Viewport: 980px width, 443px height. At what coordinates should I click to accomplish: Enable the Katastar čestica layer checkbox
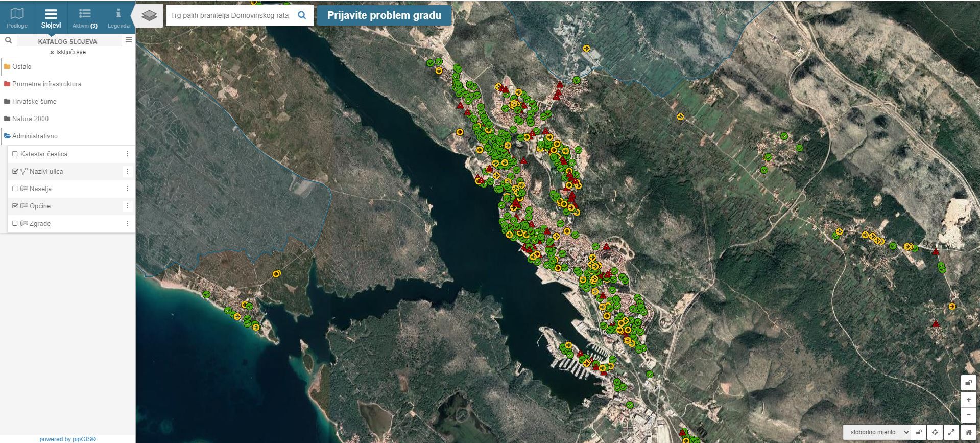(x=15, y=154)
